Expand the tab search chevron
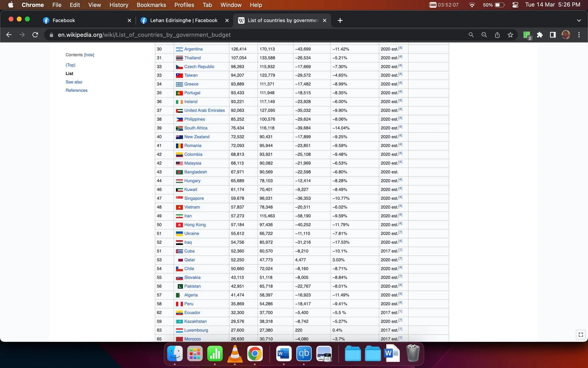588x368 pixels. point(579,20)
